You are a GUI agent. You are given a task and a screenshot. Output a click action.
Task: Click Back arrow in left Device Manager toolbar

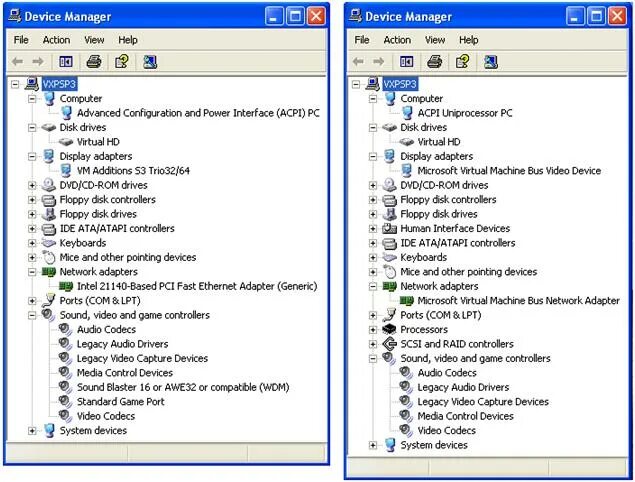point(17,62)
